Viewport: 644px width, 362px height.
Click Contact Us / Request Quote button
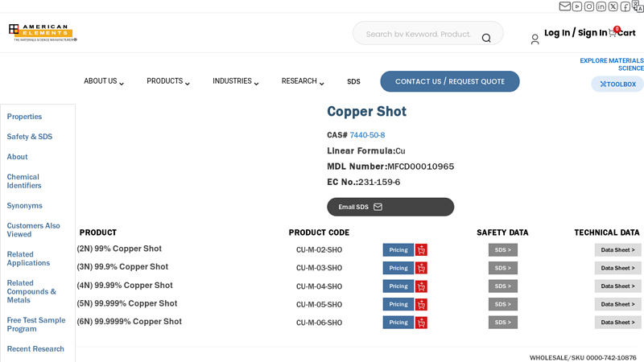[450, 81]
